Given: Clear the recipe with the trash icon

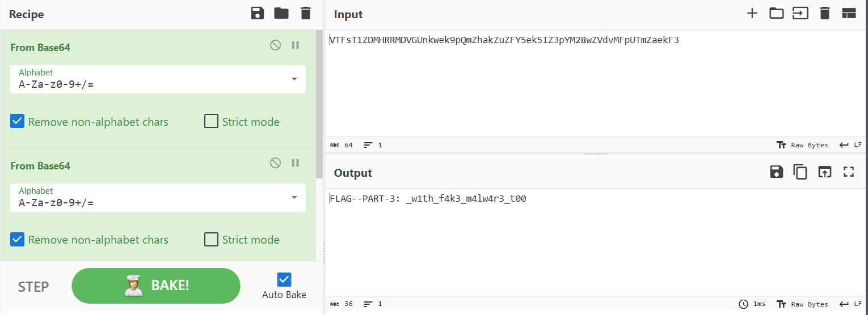Looking at the screenshot, I should [x=306, y=14].
